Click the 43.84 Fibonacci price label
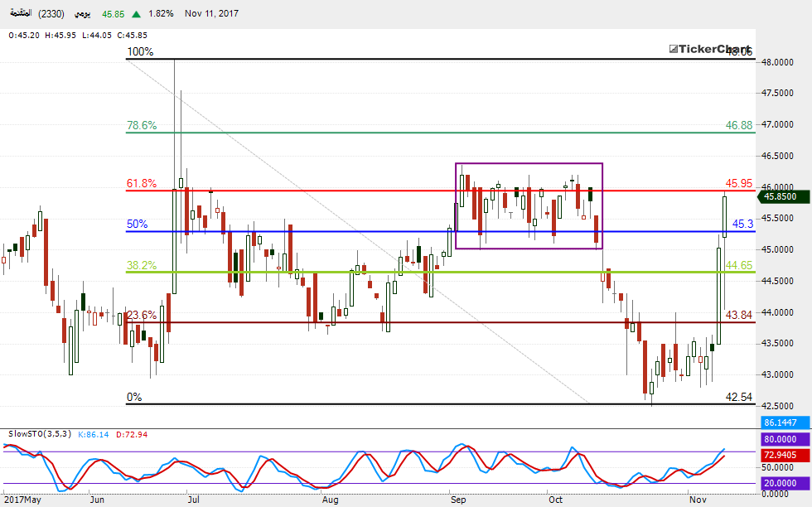The width and height of the screenshot is (812, 507). coord(738,315)
